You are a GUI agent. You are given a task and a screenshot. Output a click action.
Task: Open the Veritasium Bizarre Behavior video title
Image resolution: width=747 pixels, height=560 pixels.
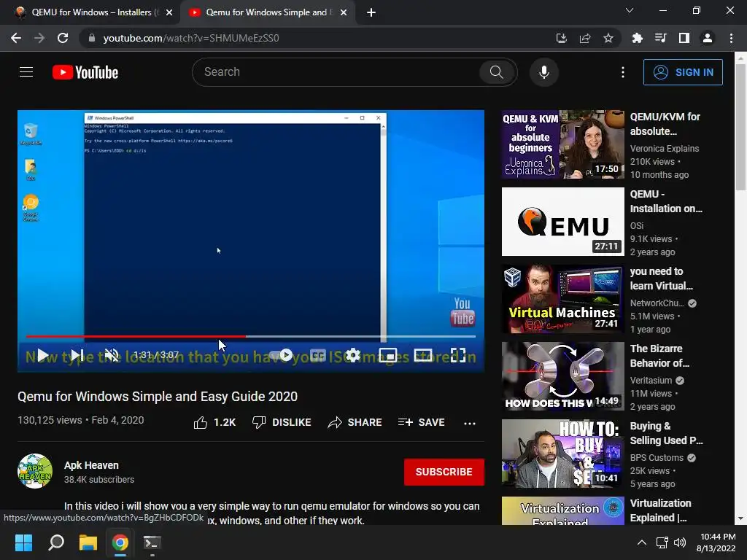click(659, 356)
